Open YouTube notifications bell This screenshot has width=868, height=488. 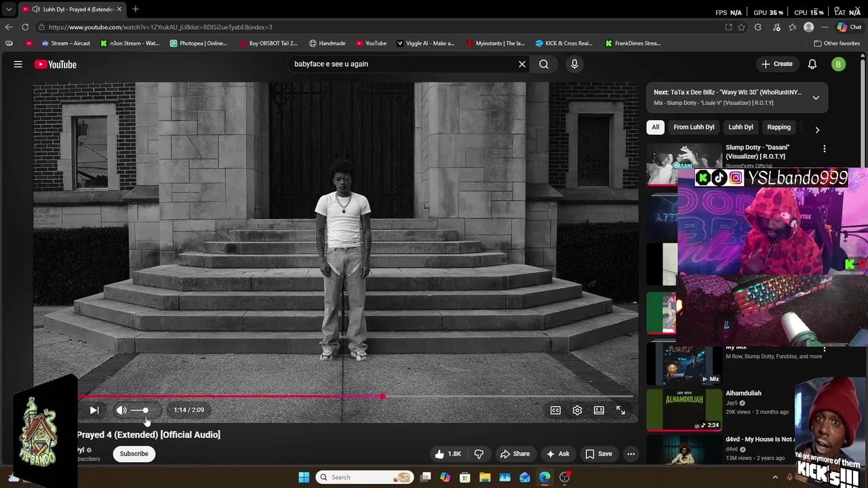pyautogui.click(x=812, y=64)
